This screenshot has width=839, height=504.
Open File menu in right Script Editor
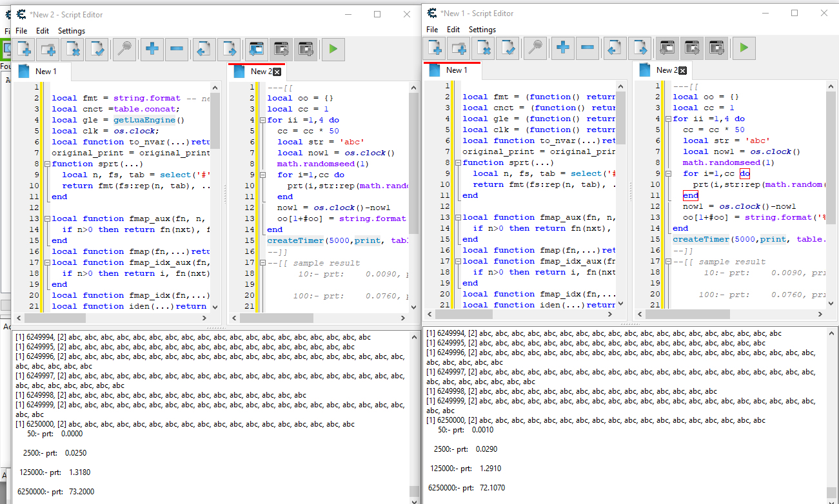click(432, 30)
